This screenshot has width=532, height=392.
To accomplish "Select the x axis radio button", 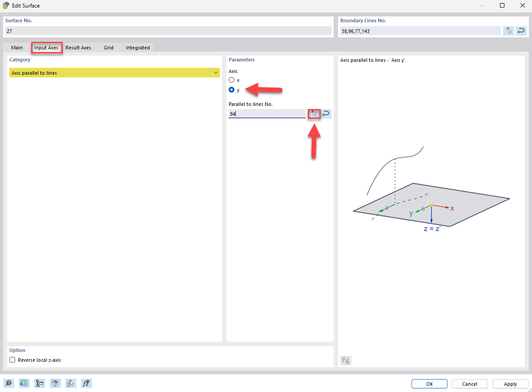I will (232, 80).
